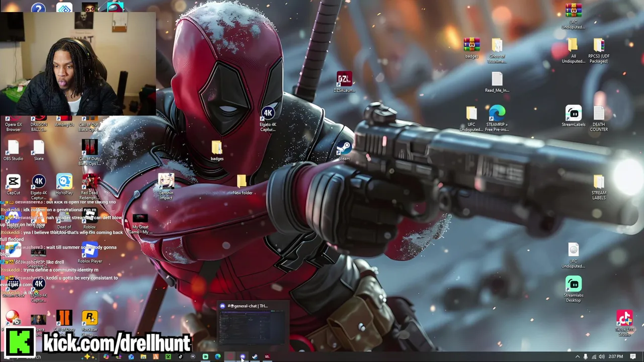Open File Explorer from taskbar
The image size is (644, 362).
143,357
